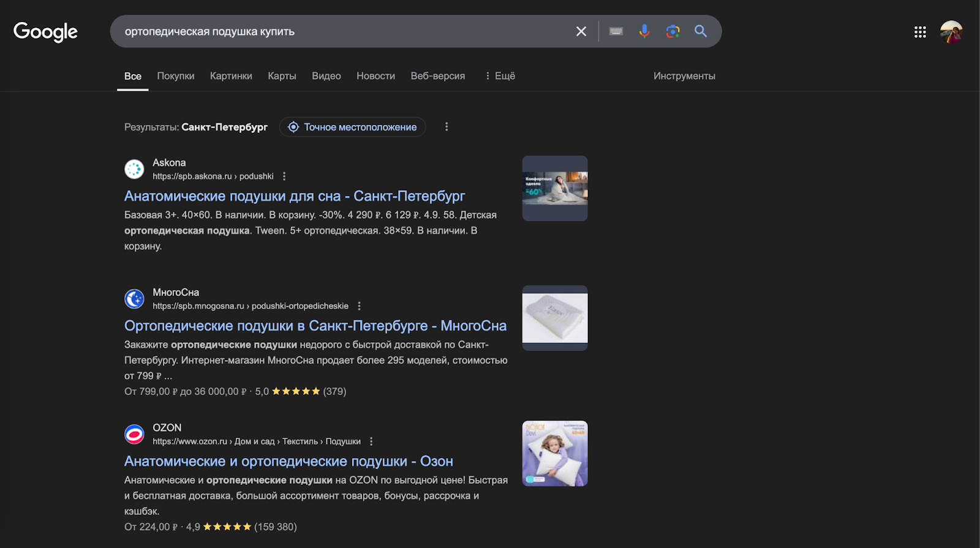Open the Видео tab
This screenshot has width=980, height=548.
pos(326,76)
